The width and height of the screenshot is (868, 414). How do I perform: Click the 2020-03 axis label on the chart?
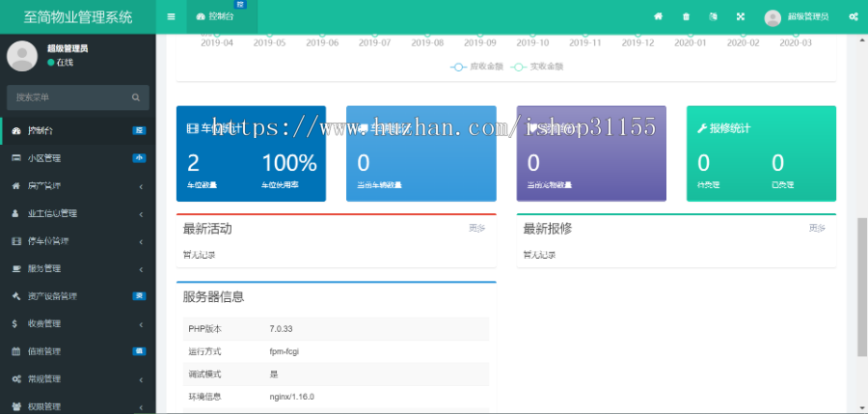click(x=796, y=42)
